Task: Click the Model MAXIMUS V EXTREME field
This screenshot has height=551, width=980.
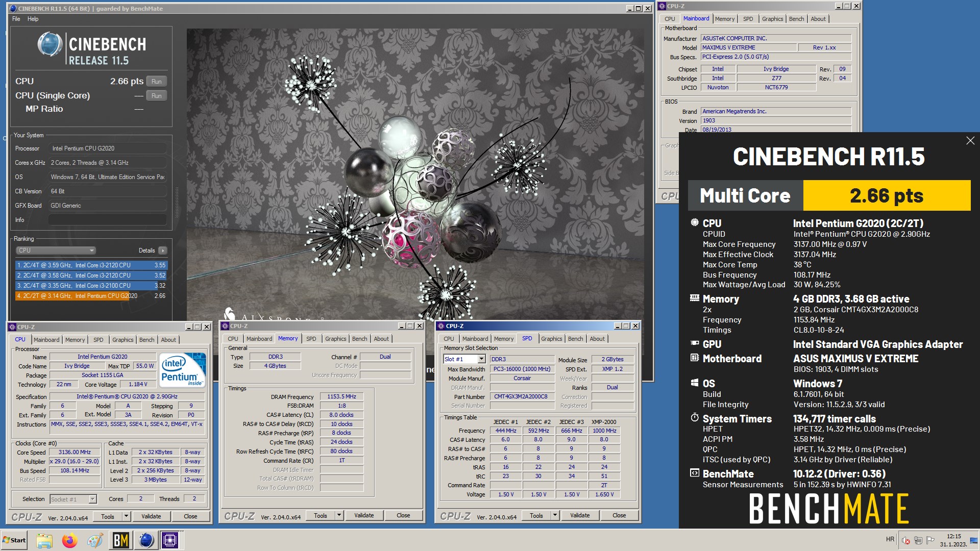Action: (749, 47)
